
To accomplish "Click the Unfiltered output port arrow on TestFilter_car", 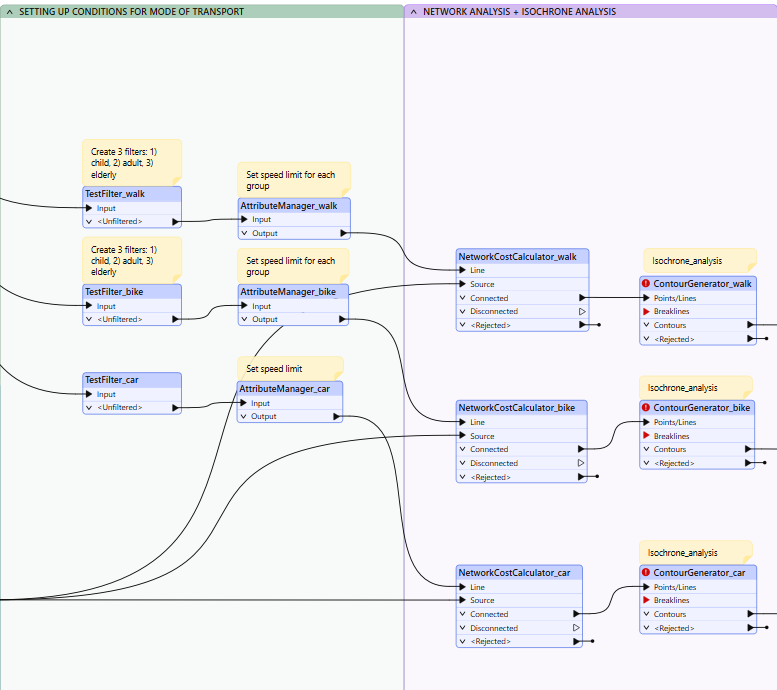I will tap(175, 407).
